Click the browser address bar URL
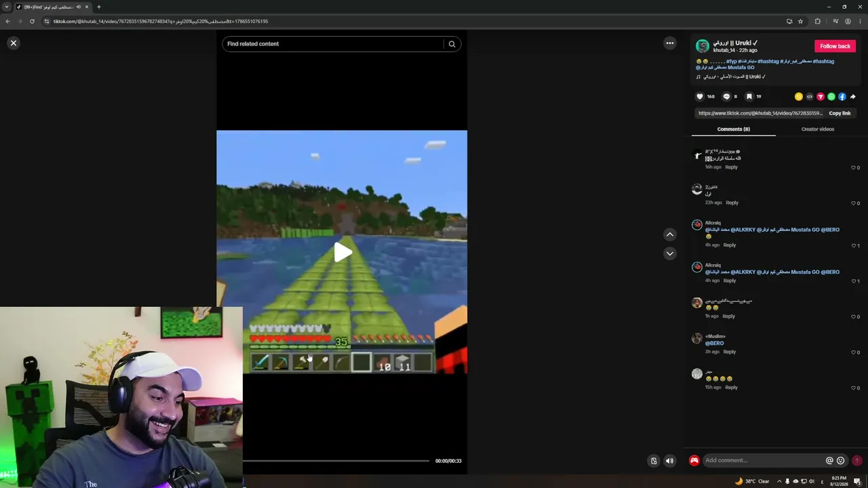The width and height of the screenshot is (868, 488). coord(161,21)
